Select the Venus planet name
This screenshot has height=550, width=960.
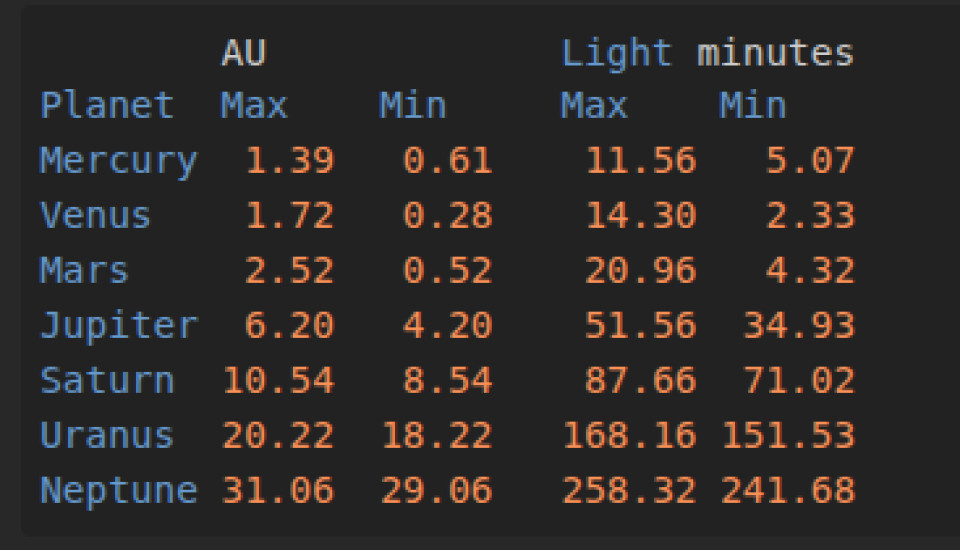tap(95, 216)
